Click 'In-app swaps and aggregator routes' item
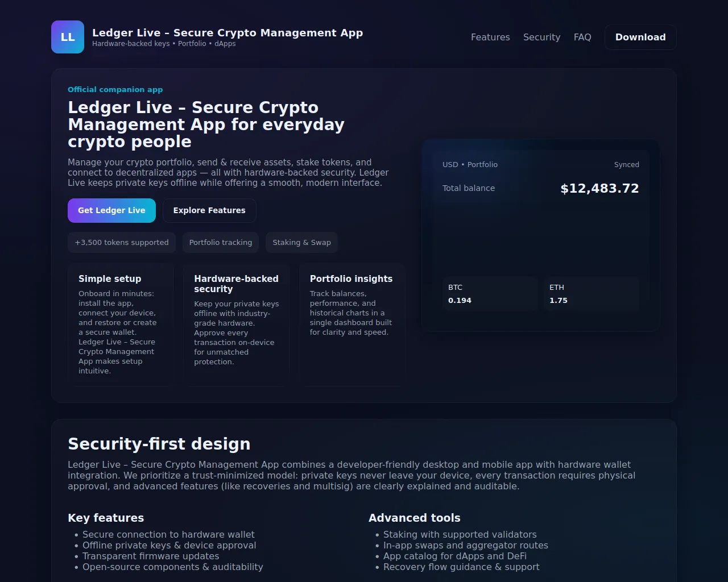Image resolution: width=728 pixels, height=582 pixels. tap(466, 545)
